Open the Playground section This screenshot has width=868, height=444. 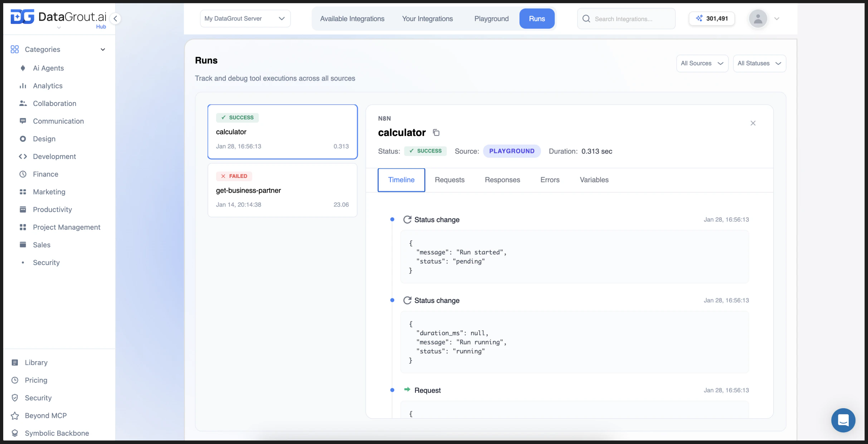pyautogui.click(x=492, y=18)
